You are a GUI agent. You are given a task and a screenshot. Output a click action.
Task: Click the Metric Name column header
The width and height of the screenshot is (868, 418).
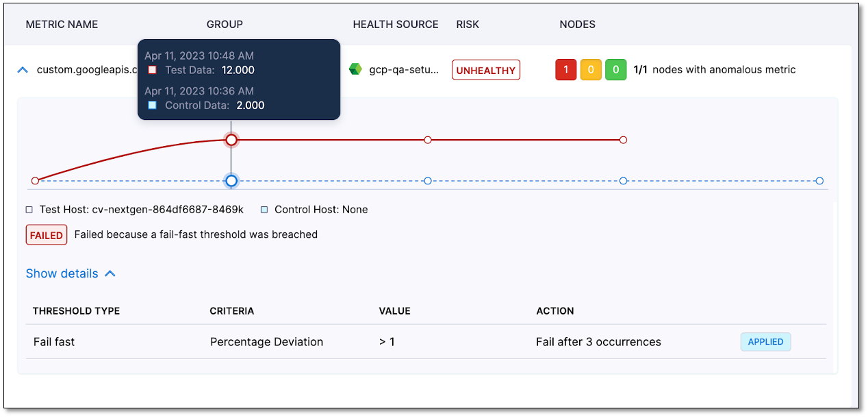pyautogui.click(x=62, y=25)
